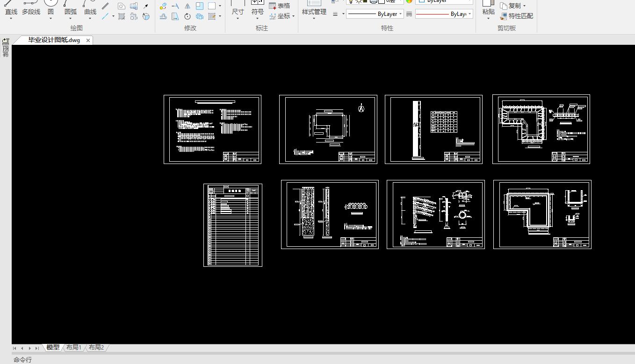Click the 复制 copy button
Screen dimensions: 635x364
click(513, 6)
